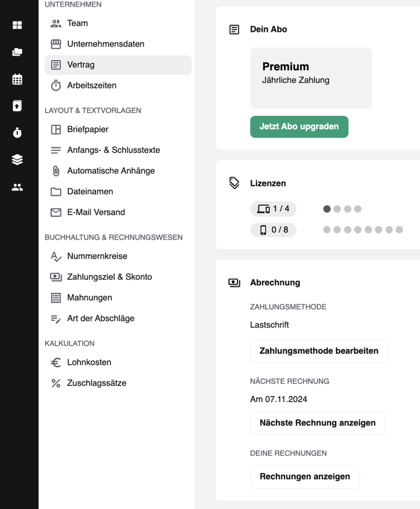This screenshot has width=420, height=509.
Task: Click the Rechnungen anzeigen button
Action: point(305,477)
